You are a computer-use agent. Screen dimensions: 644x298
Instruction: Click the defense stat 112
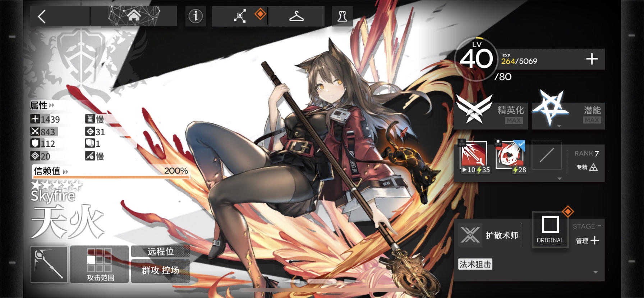43,144
